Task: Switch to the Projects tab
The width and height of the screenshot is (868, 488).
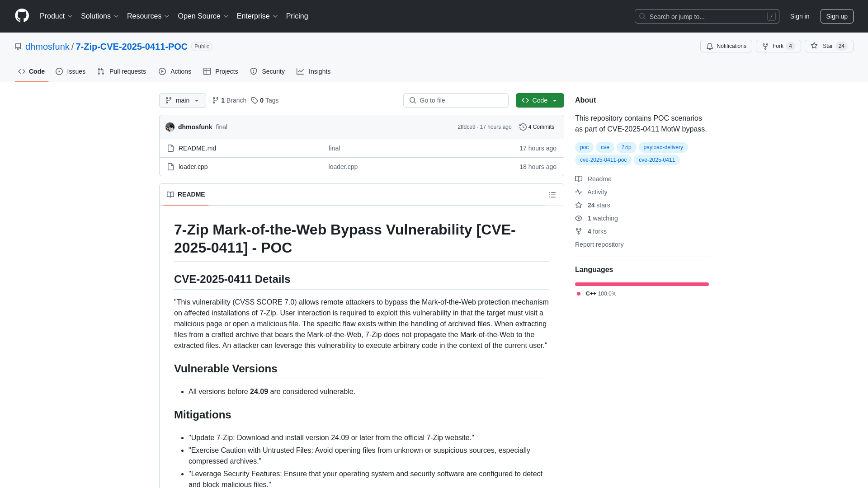Action: pos(221,71)
